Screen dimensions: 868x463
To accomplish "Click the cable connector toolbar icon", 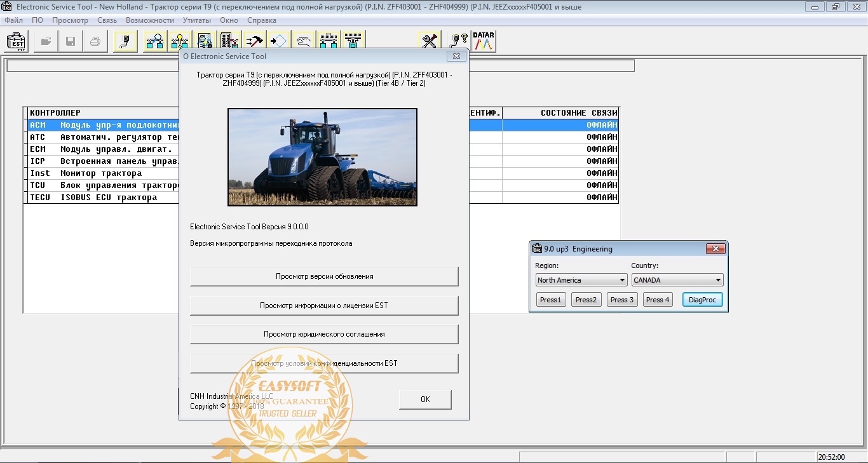I will coord(126,41).
